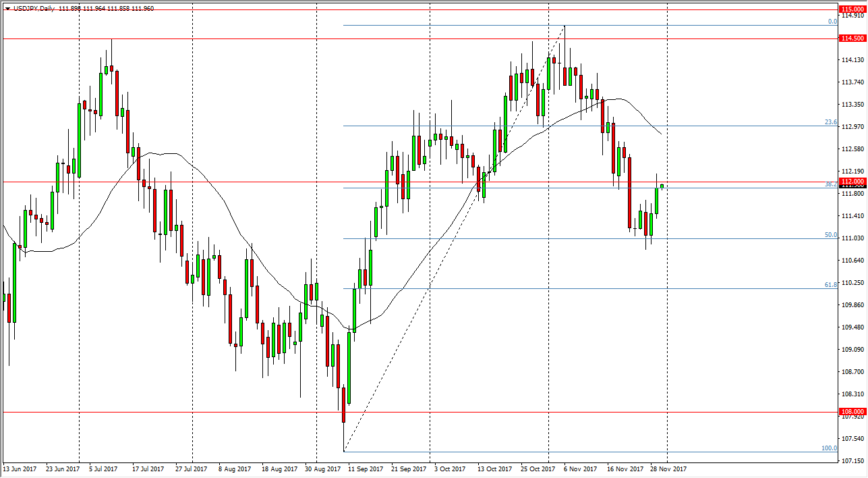The width and height of the screenshot is (868, 478).
Task: Select the red resistance line at 115.000
Action: point(405,10)
